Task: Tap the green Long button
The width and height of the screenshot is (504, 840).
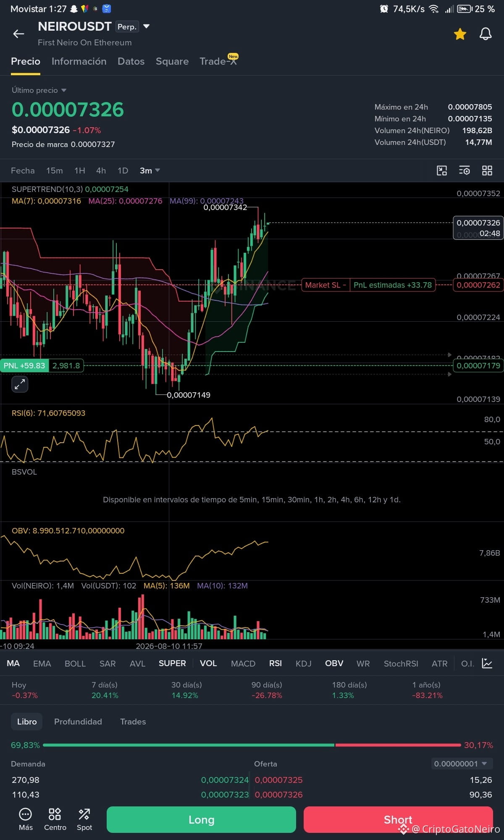Action: pyautogui.click(x=201, y=819)
